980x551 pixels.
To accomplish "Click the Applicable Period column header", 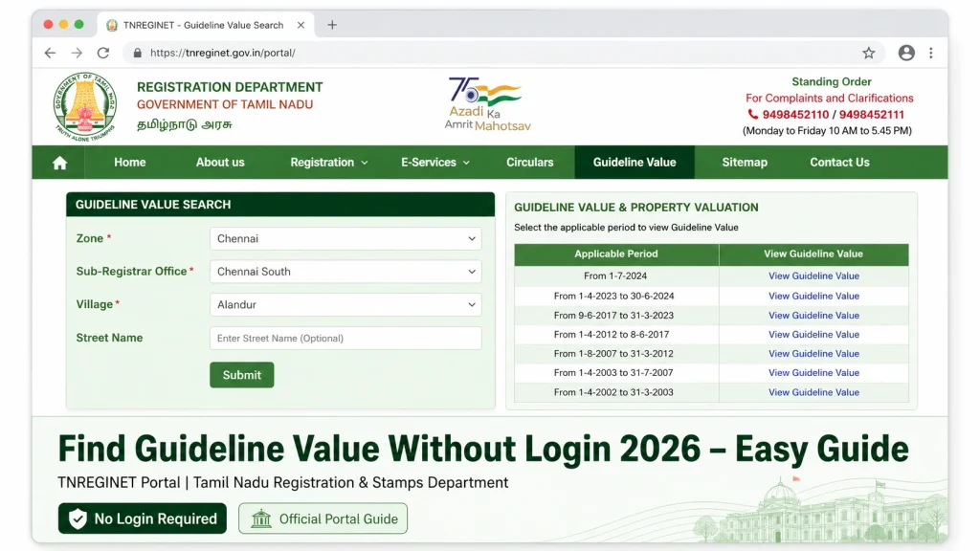I will pyautogui.click(x=616, y=253).
